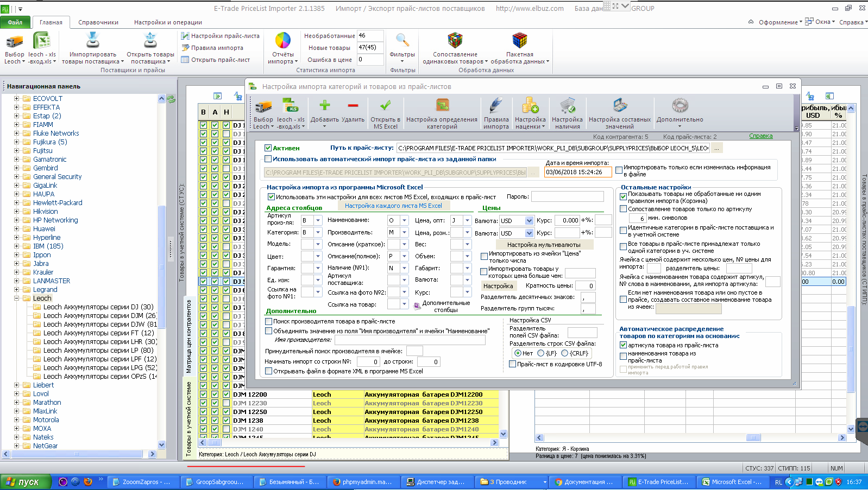The width and height of the screenshot is (868, 490).
Task: Click Пакетная обработка данных cube icon
Action: (x=520, y=40)
